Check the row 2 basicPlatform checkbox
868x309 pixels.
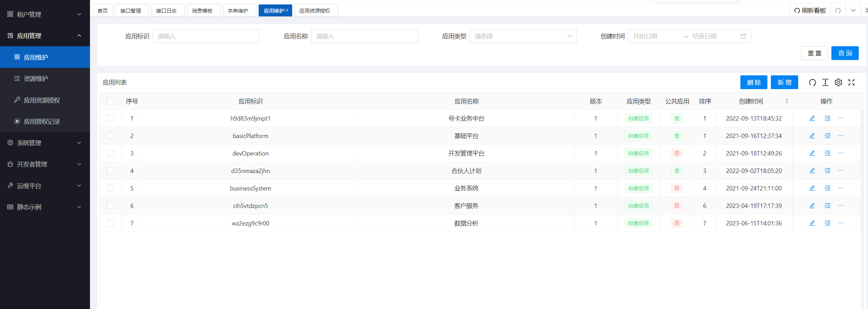pos(111,136)
